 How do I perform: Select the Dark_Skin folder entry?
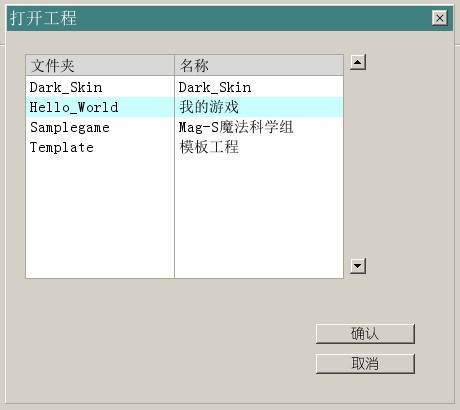pos(66,88)
